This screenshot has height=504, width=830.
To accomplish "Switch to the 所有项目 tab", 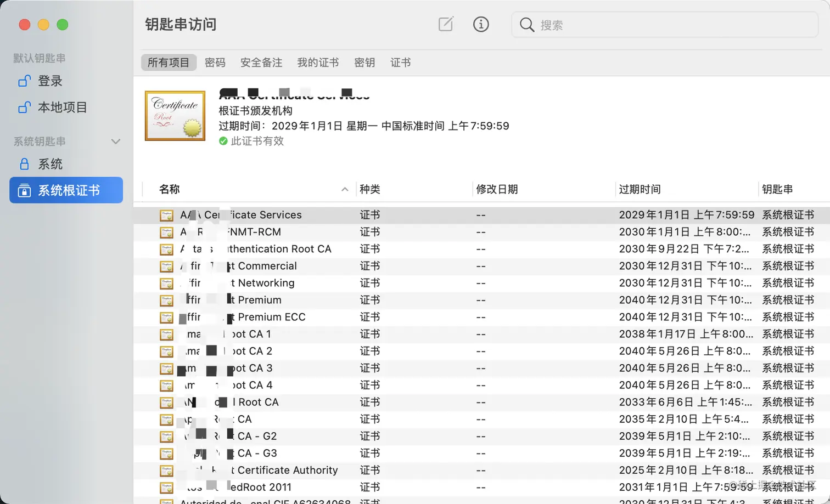I will point(169,63).
